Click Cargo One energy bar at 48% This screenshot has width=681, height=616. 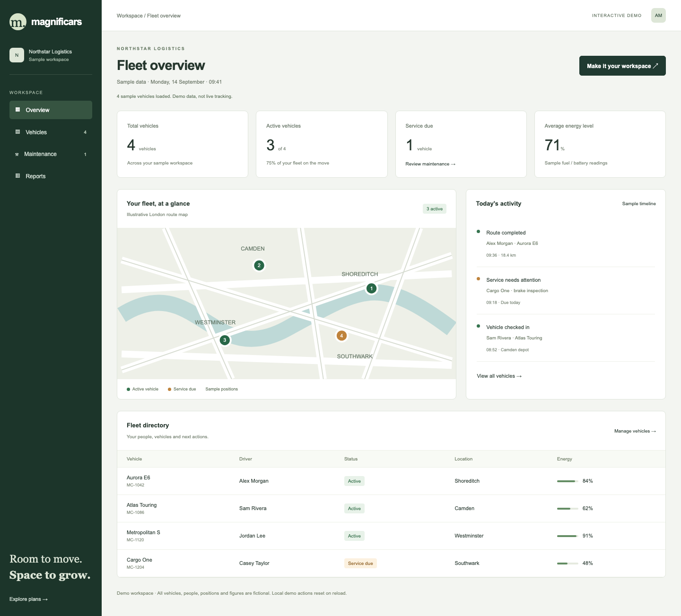tap(567, 564)
